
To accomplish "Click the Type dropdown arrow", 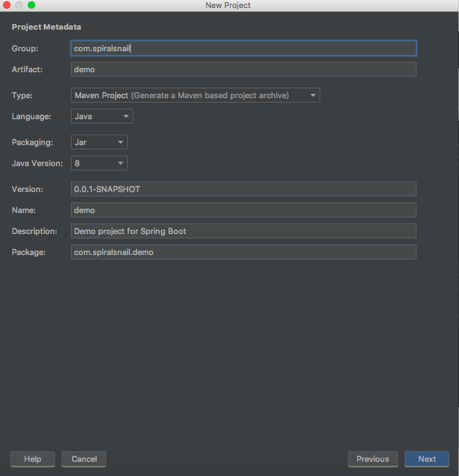I will [x=313, y=95].
